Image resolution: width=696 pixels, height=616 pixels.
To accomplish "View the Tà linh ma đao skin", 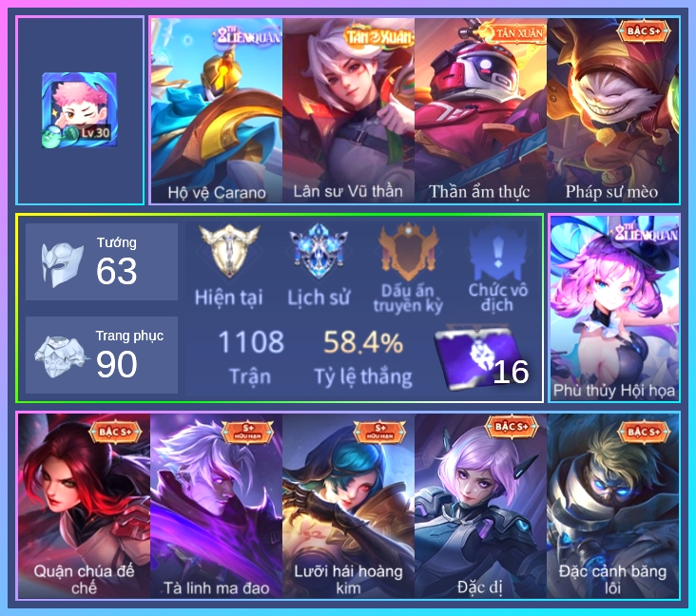I will click(x=216, y=506).
